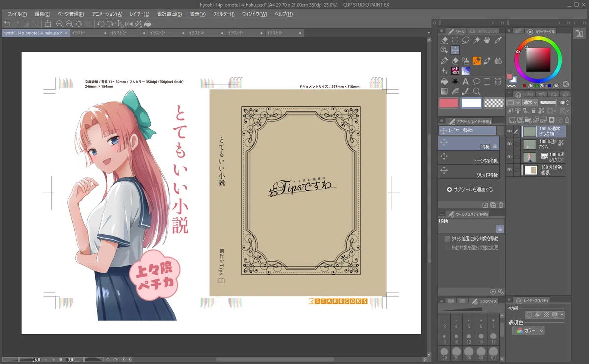Select the transparent checkered color swatch
Screen dimensions: 589x364
pyautogui.click(x=494, y=103)
